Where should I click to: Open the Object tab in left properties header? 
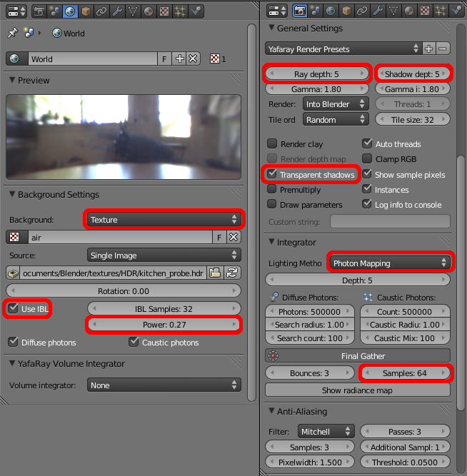pos(86,11)
